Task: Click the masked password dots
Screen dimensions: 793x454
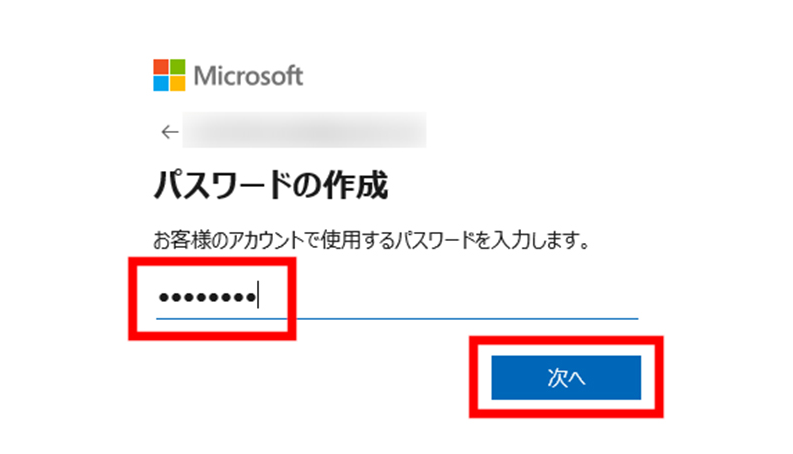Action: pos(207,297)
